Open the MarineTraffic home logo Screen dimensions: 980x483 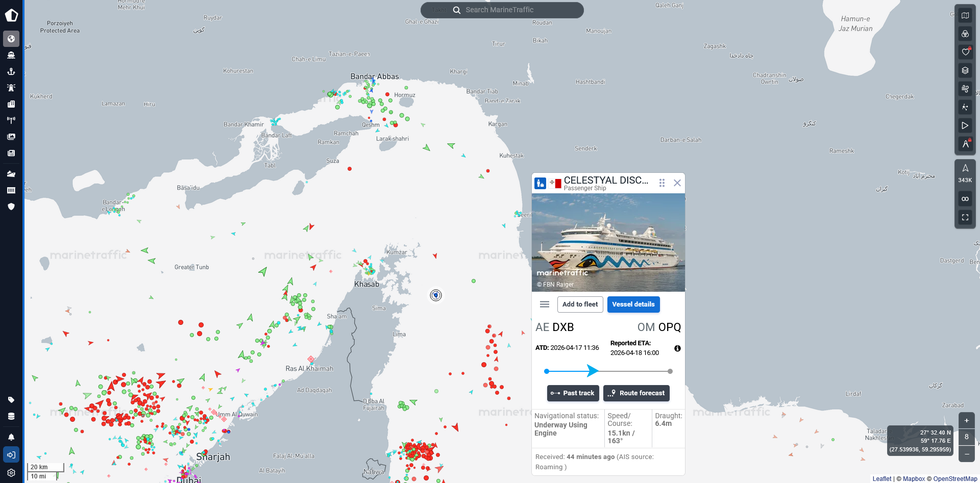(x=11, y=15)
